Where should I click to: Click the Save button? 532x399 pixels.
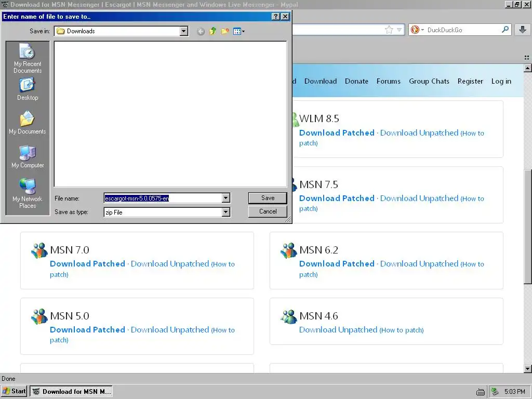click(x=268, y=198)
